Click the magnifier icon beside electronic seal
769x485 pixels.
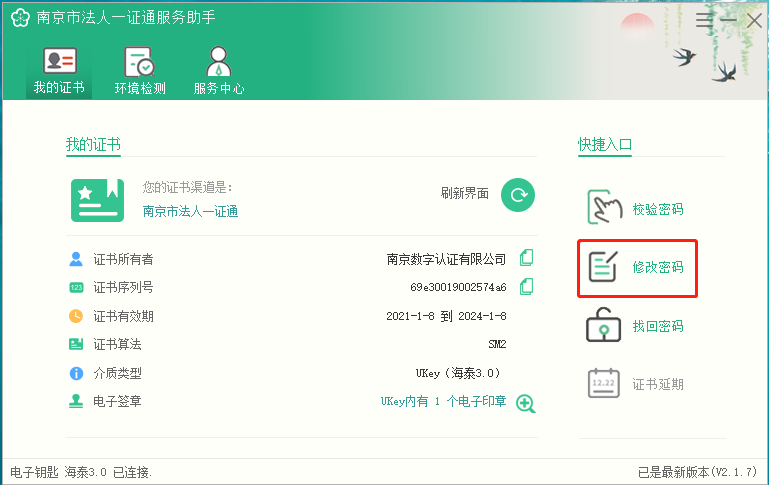point(526,403)
